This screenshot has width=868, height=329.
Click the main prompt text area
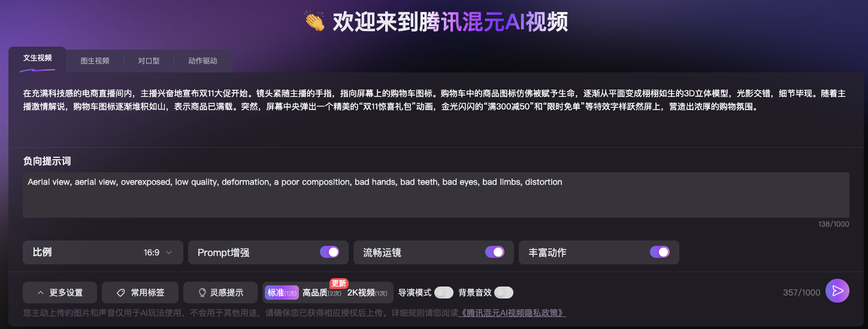tap(436, 110)
